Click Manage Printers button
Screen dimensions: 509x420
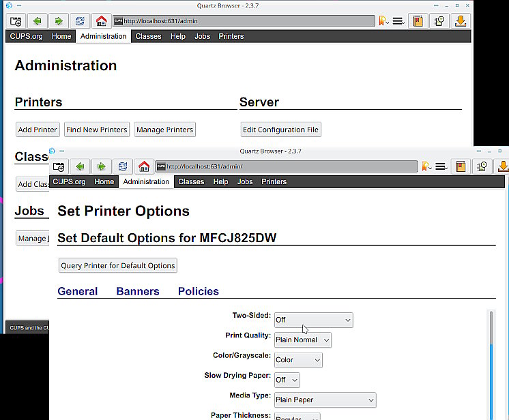pos(165,130)
